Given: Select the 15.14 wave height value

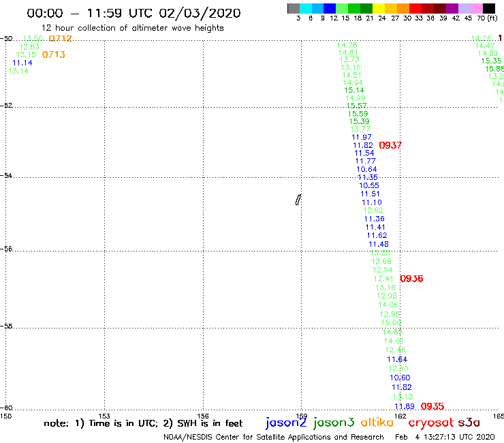Looking at the screenshot, I should coord(354,91).
